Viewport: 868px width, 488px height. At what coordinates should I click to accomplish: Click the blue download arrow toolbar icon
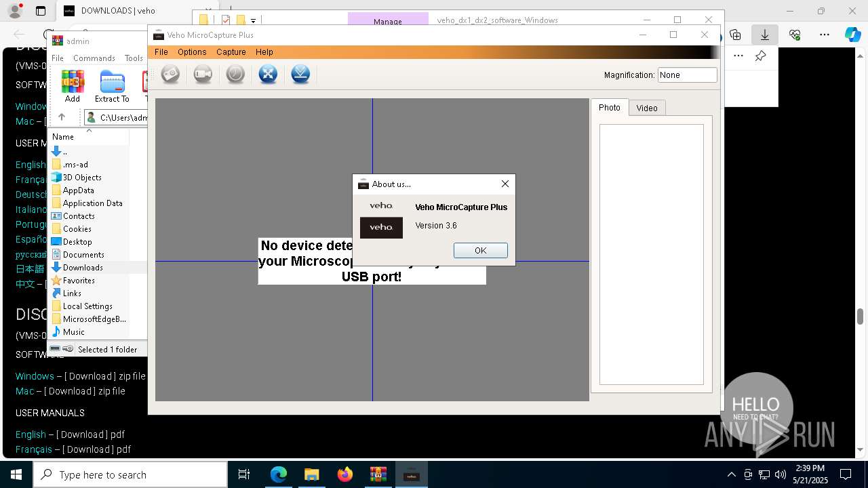[x=300, y=74]
